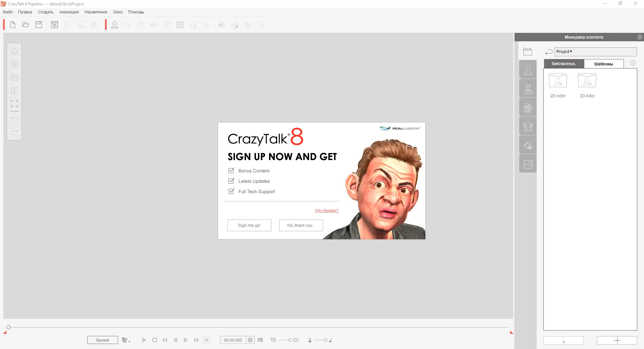Screen dimensions: 644x349
Task: Open the Управление menu
Action: coord(96,12)
